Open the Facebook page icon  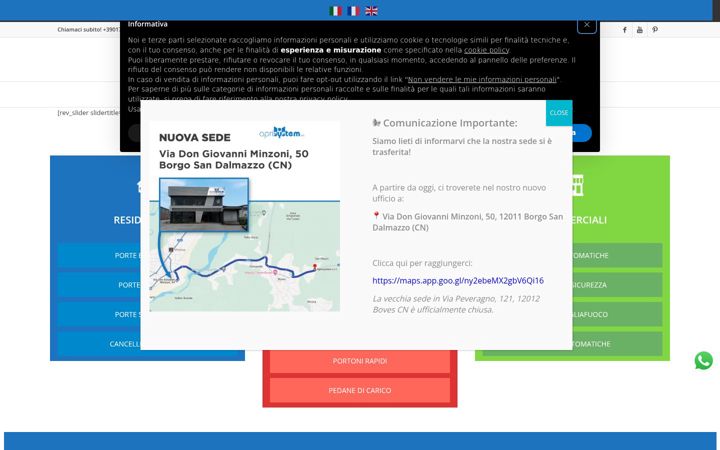[624, 30]
